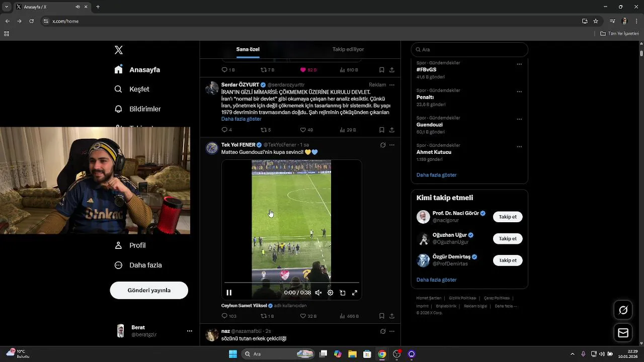Follow Oğuzhan Uğur
This screenshot has width=644, height=362.
click(x=508, y=239)
